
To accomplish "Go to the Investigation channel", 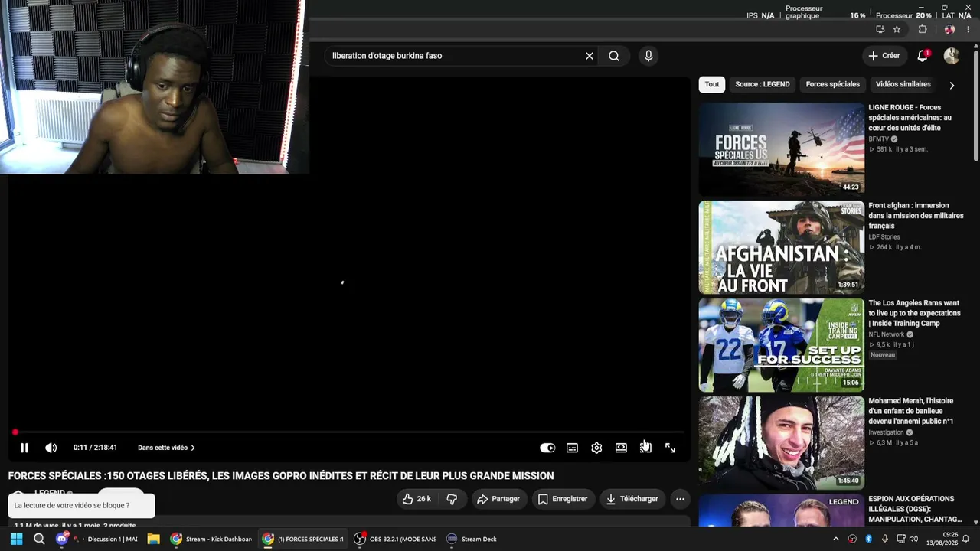I will coord(887,432).
